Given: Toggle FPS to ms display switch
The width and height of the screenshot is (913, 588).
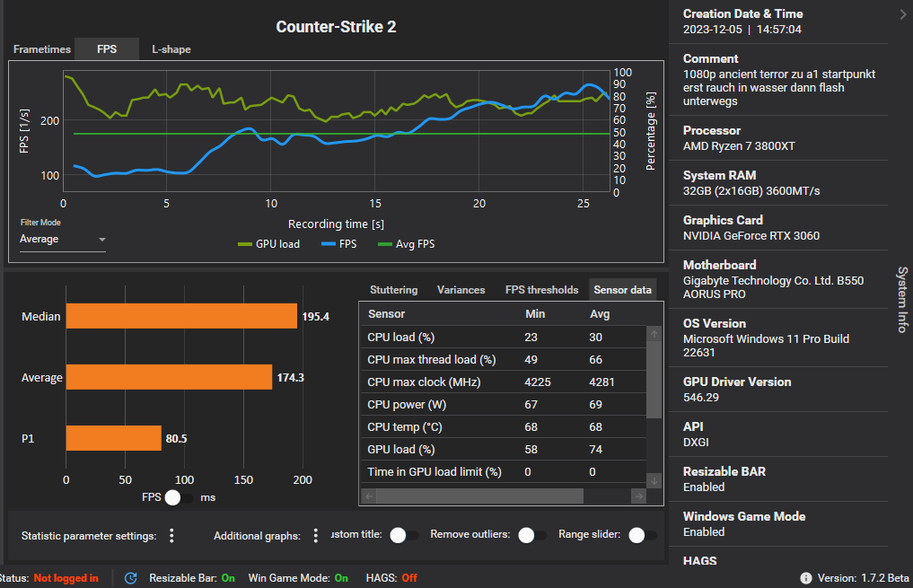Looking at the screenshot, I should pos(178,497).
